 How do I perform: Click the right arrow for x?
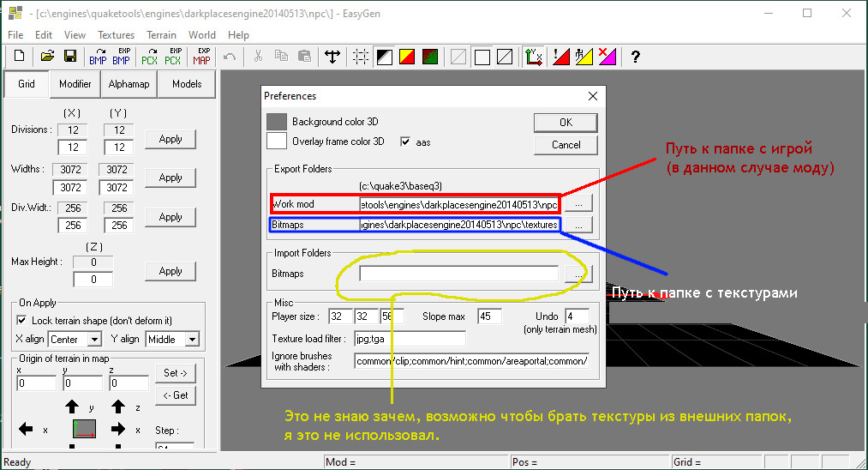[x=118, y=429]
